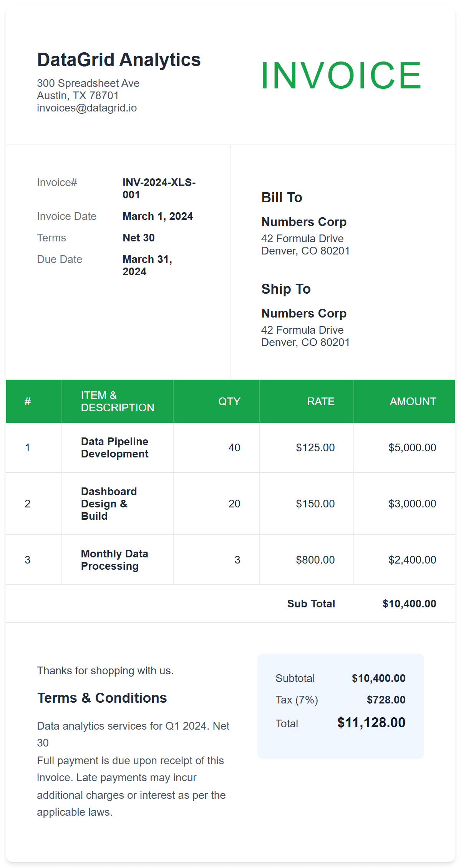Select the date March 1, 2024
This screenshot has width=461, height=868.
[158, 216]
